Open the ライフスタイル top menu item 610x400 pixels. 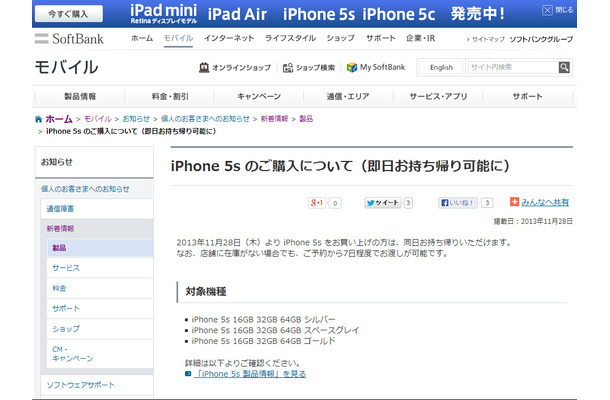(x=290, y=38)
